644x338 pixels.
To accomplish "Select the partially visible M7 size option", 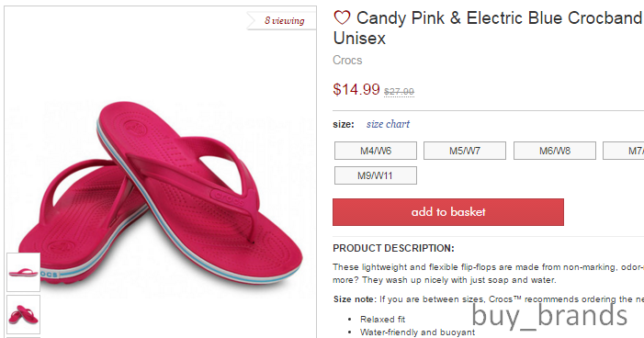I will click(624, 151).
